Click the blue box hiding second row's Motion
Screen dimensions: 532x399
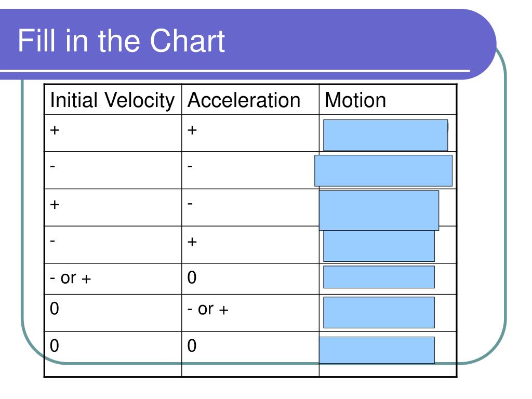[x=383, y=170]
